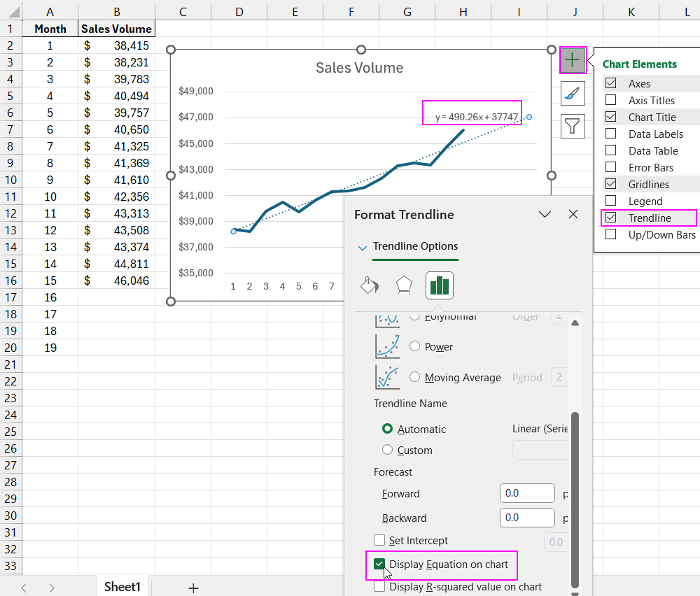Select the Custom trendline name radio button

tap(387, 450)
